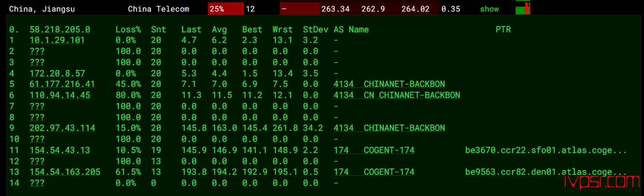Click the green 'show' link
This screenshot has height=196, width=644.
489,9
